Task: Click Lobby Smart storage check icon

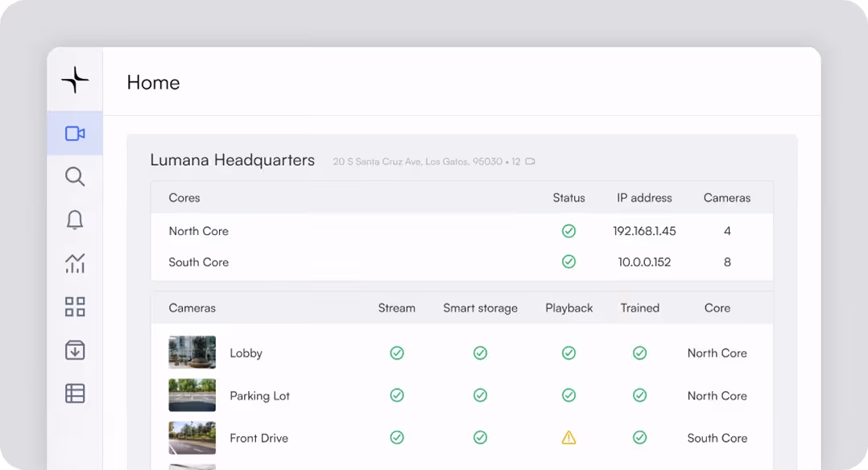Action: [480, 352]
